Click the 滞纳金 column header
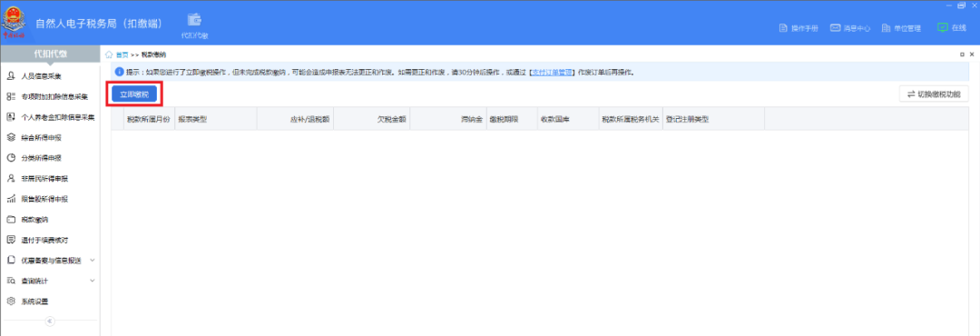 point(447,119)
